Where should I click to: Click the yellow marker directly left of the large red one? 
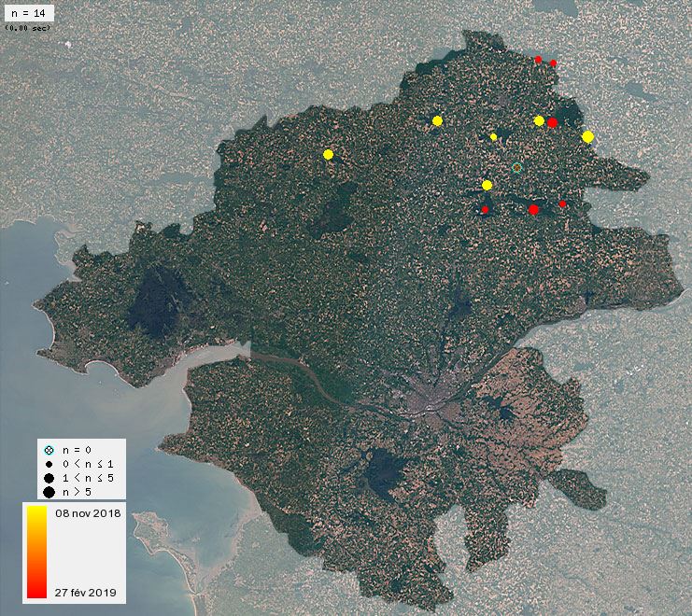pos(539,120)
